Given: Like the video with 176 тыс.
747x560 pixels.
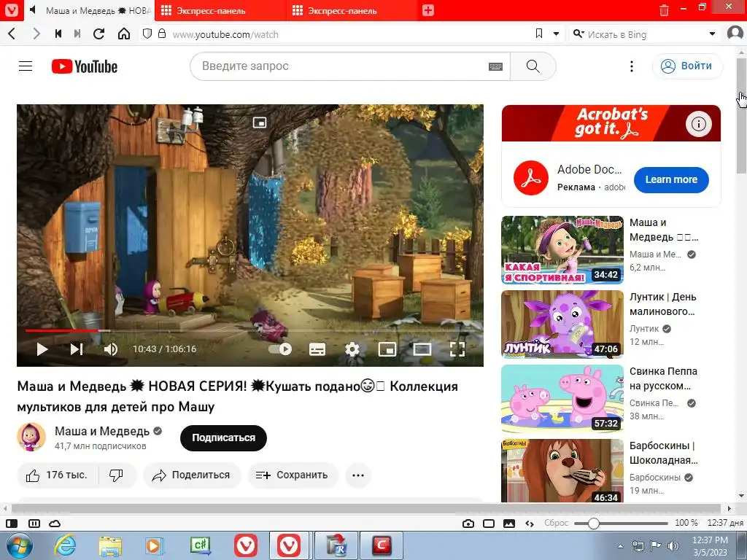Looking at the screenshot, I should (x=58, y=475).
